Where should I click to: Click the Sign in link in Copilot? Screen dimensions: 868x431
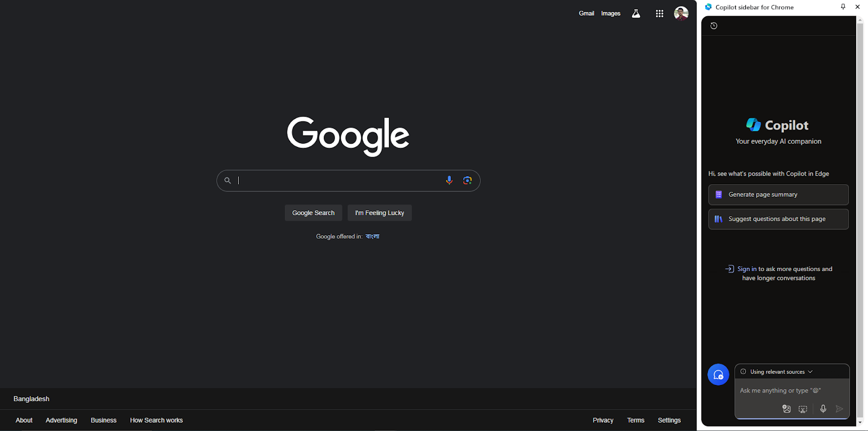(746, 269)
